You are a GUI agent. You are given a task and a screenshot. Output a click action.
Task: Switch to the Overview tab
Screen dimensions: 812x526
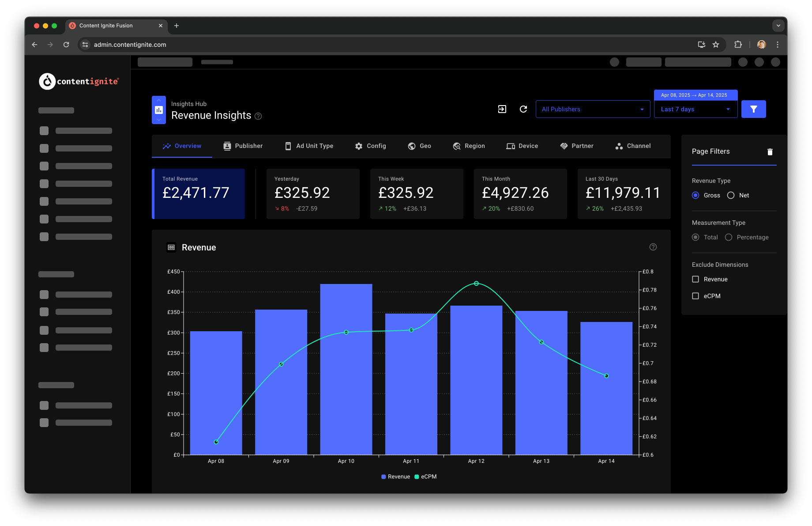click(182, 146)
